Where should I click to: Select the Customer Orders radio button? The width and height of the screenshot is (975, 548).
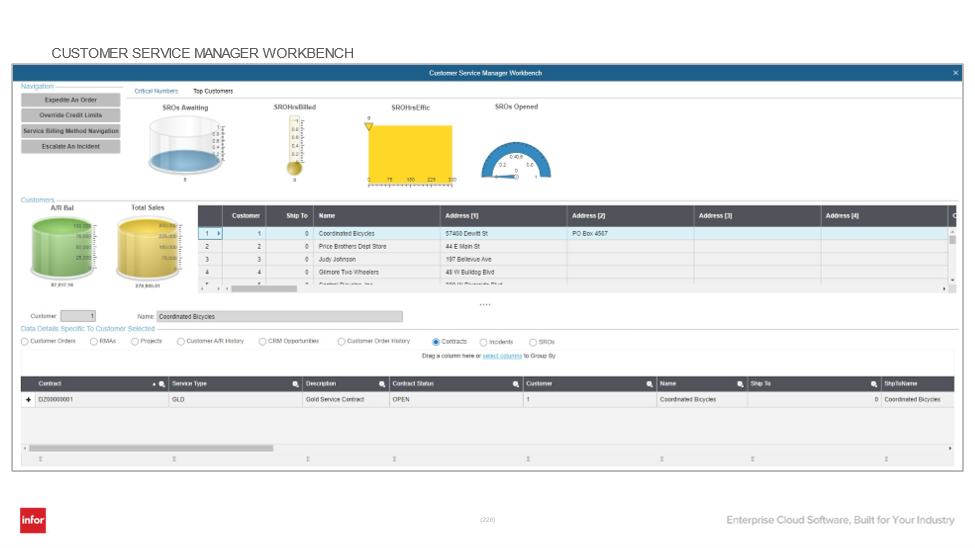25,341
